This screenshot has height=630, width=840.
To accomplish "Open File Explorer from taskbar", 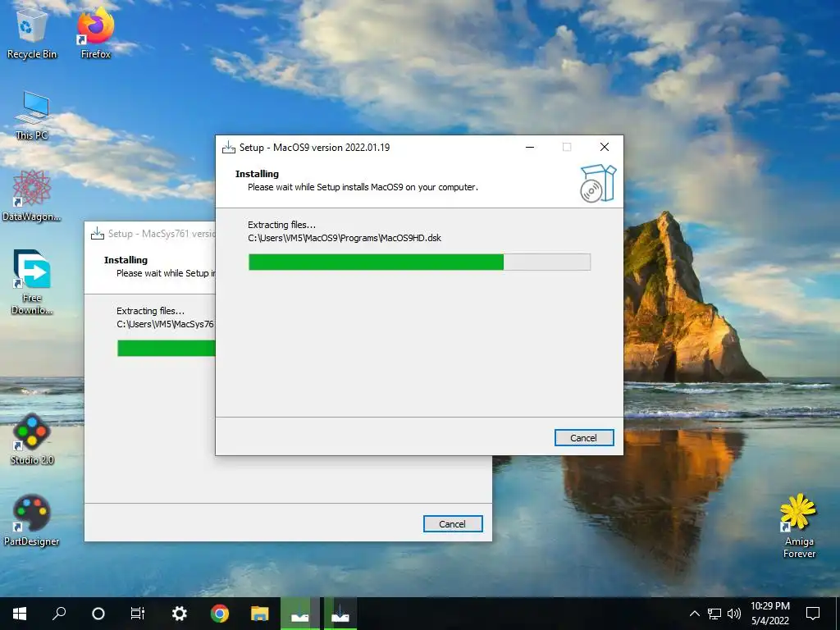I will point(259,614).
